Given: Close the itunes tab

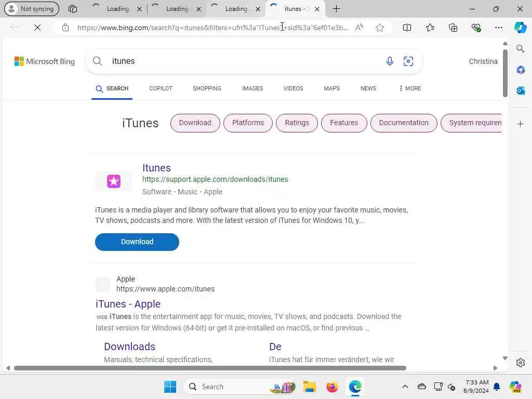Looking at the screenshot, I should coord(317,9).
